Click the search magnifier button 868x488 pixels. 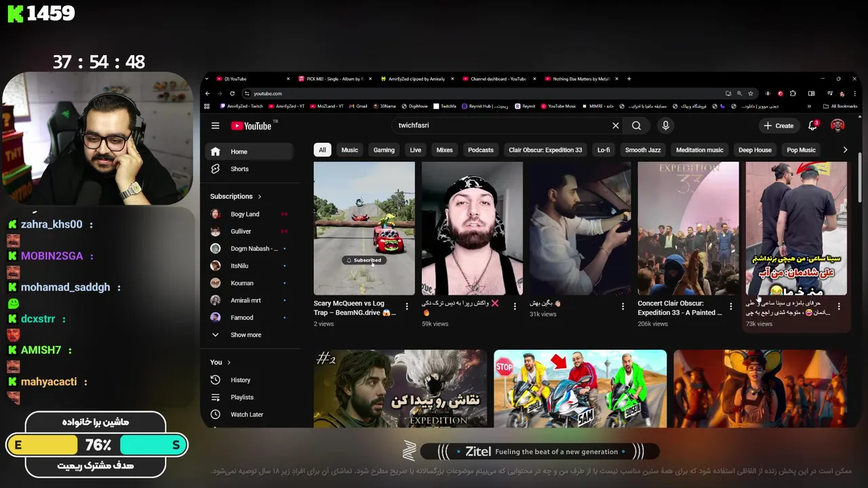636,125
